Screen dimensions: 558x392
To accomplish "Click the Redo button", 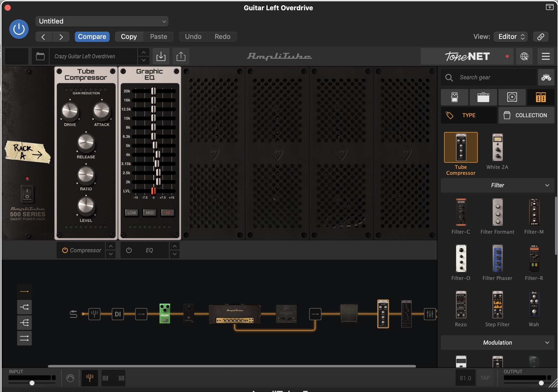I will (222, 37).
